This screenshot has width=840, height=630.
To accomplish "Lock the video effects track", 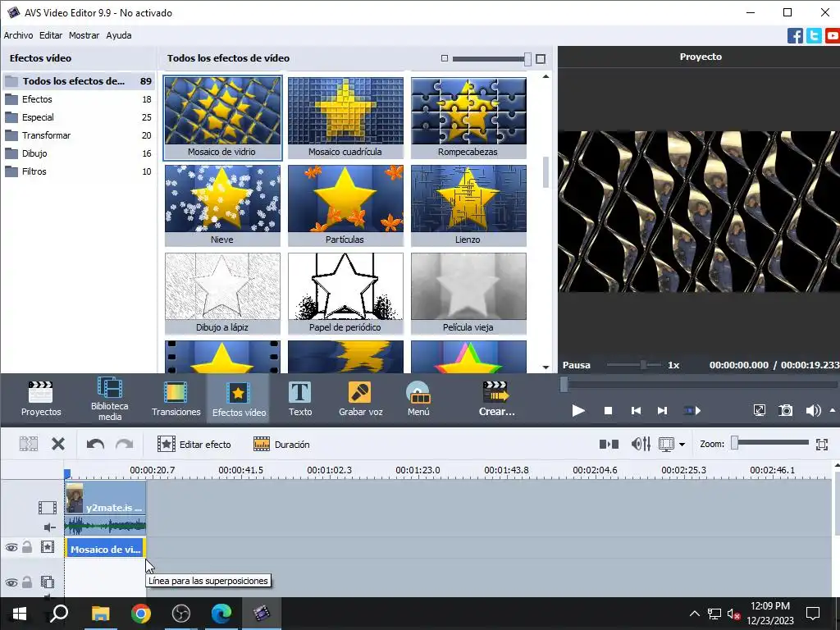I will click(27, 547).
